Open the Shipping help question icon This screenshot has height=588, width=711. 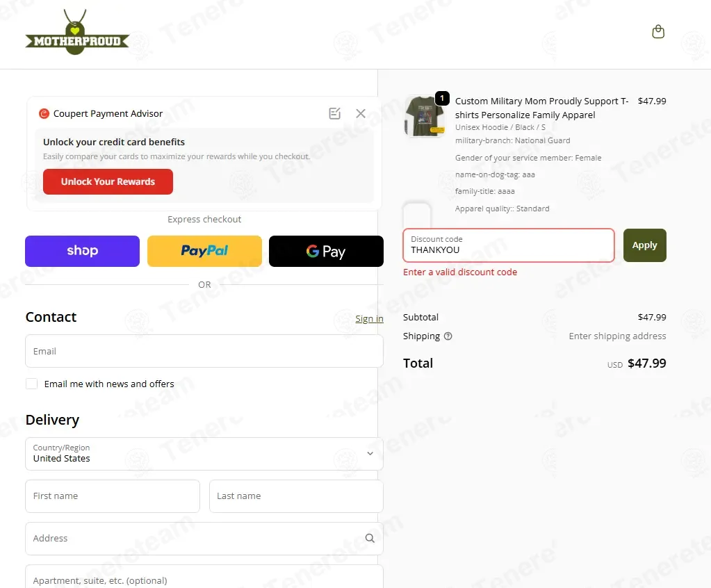(x=448, y=336)
